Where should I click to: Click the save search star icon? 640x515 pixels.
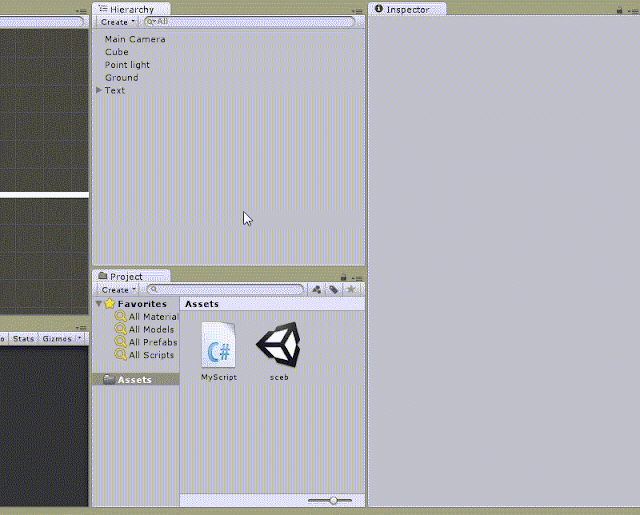(351, 290)
